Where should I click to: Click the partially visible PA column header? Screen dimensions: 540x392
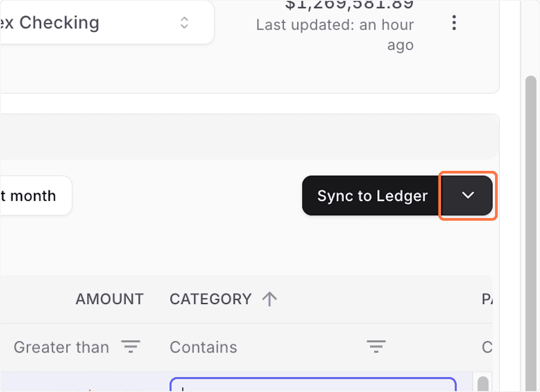488,299
